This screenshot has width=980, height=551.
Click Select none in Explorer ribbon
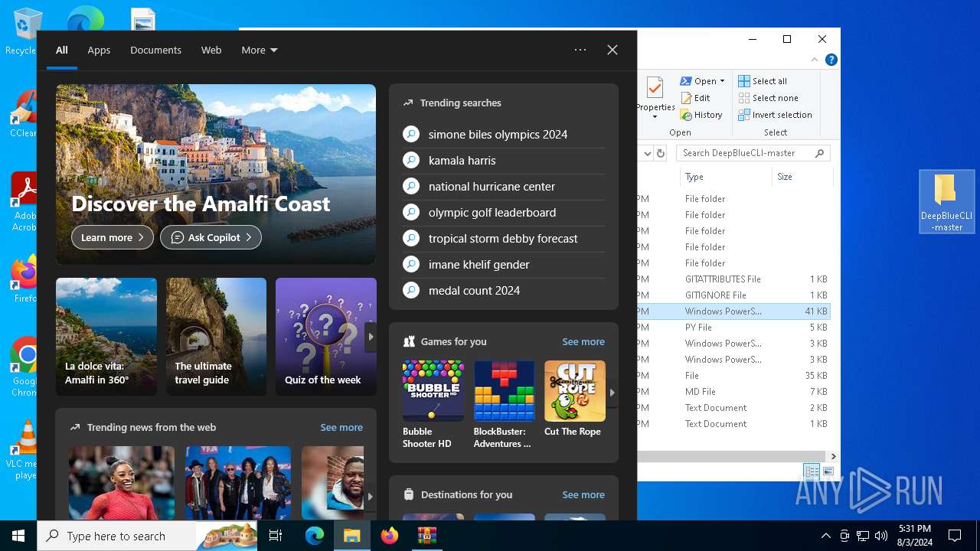(x=768, y=98)
